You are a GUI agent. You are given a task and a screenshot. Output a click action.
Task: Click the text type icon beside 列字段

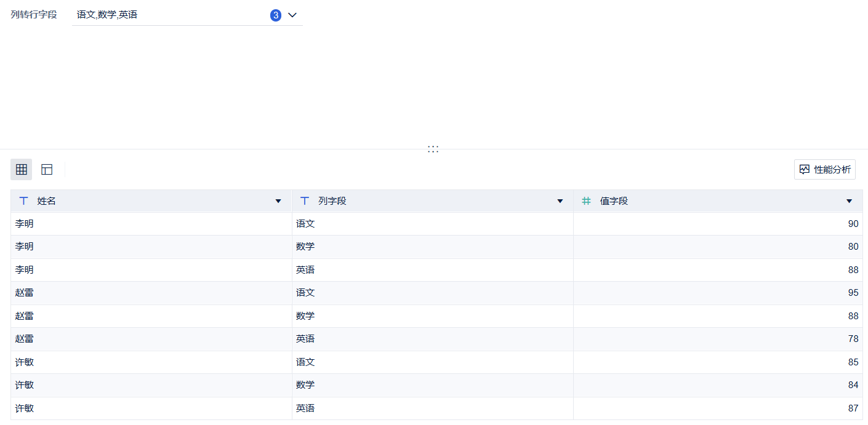[x=305, y=201]
